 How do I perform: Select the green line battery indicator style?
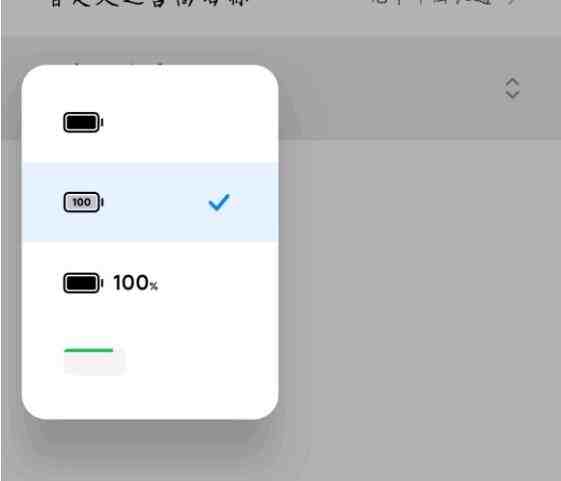(89, 350)
